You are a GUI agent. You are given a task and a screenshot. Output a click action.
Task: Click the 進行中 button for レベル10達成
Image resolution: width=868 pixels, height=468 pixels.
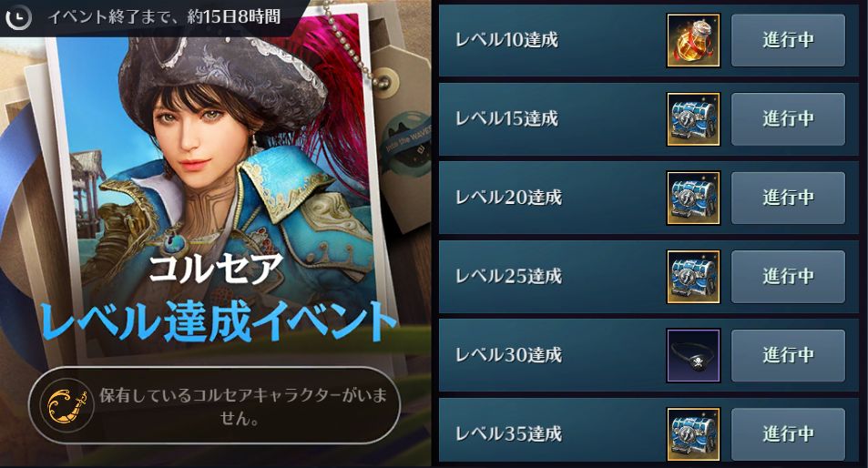(788, 40)
